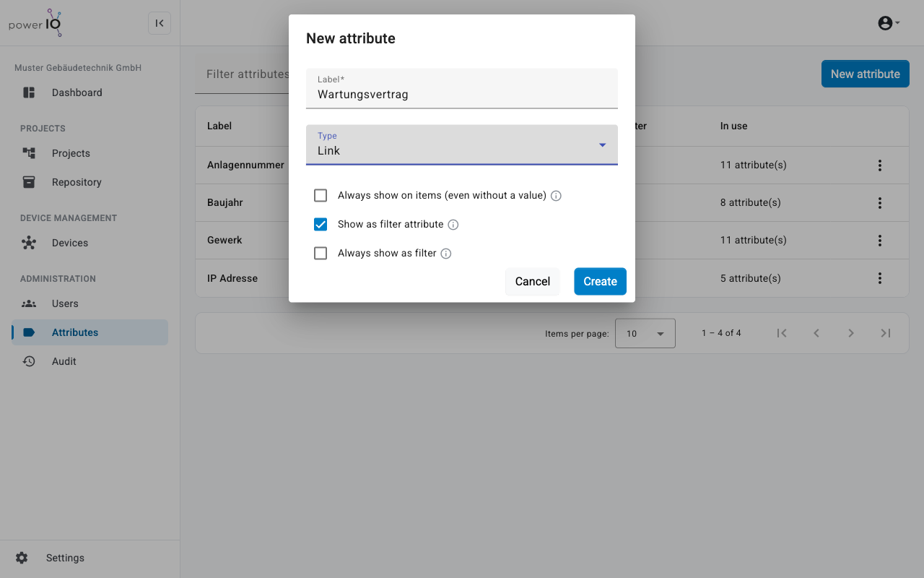Go to Repository in the sidebar
Image resolution: width=924 pixels, height=578 pixels.
(x=90, y=182)
